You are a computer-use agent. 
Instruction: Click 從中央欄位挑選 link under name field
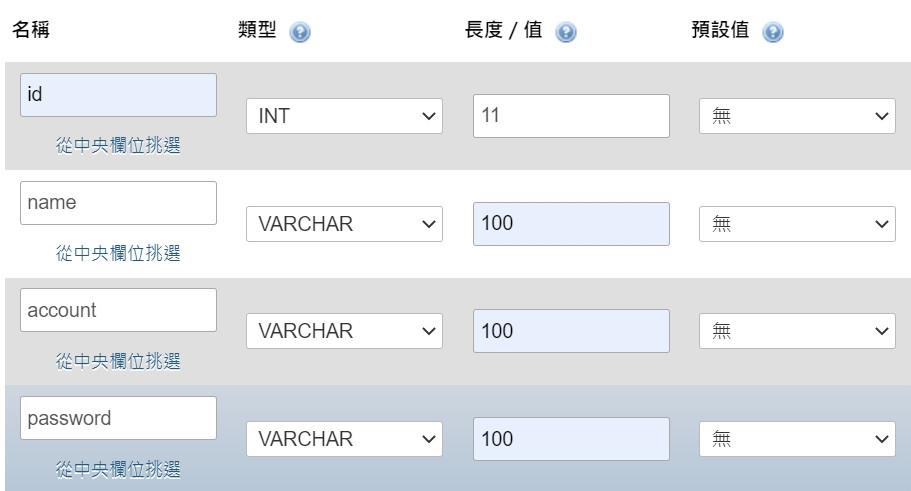pyautogui.click(x=118, y=253)
